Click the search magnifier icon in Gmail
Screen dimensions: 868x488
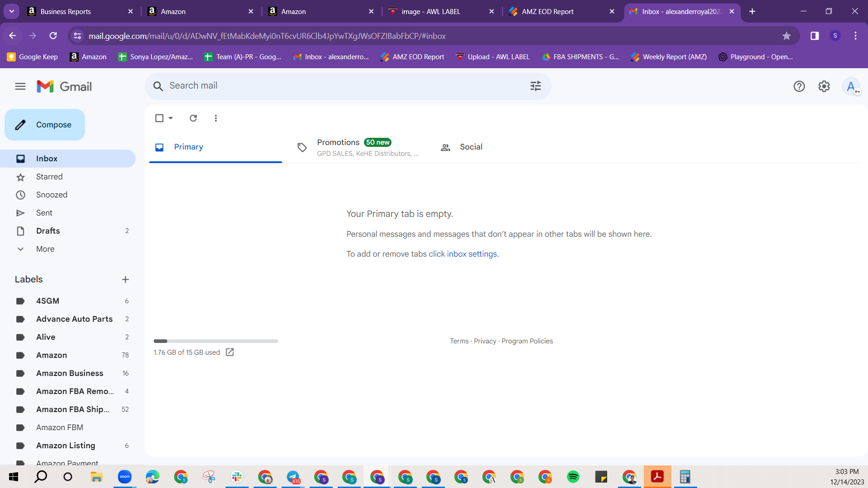click(x=158, y=86)
